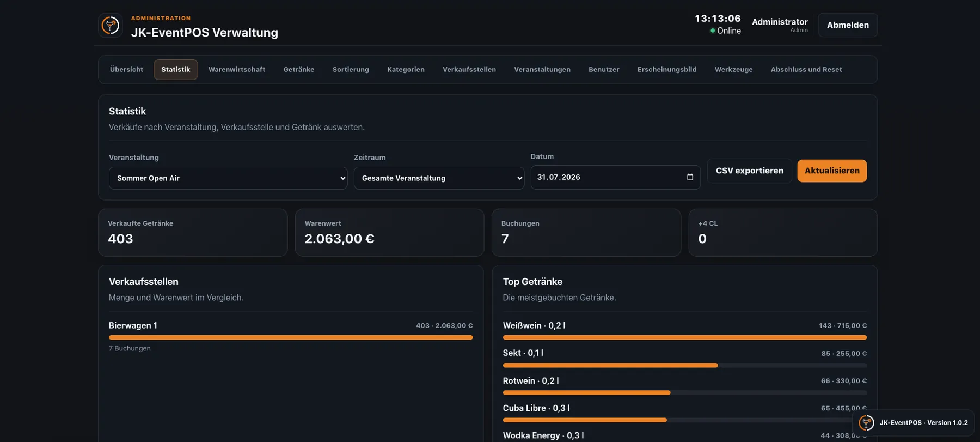Click the Verkaufsstellen panel heading

(144, 282)
